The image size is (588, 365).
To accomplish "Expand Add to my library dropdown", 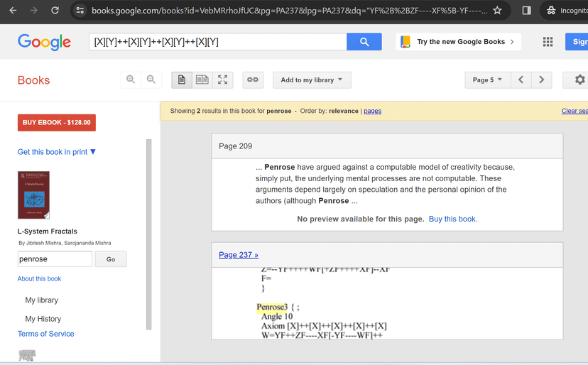I will tap(312, 80).
